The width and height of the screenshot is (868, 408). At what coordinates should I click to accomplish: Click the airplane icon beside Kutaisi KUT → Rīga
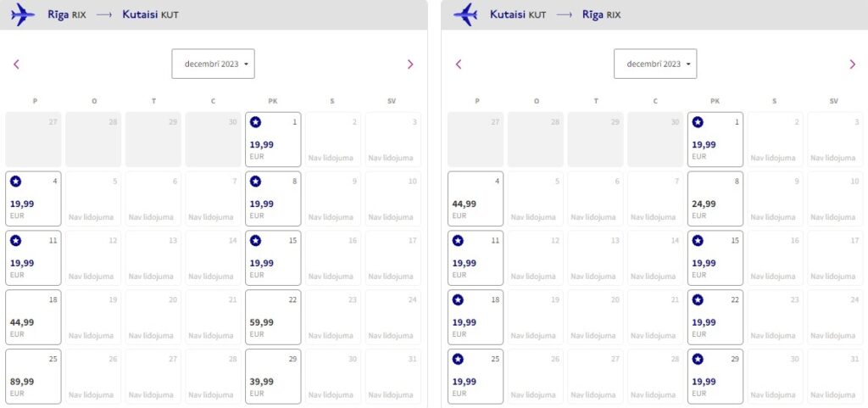(465, 14)
